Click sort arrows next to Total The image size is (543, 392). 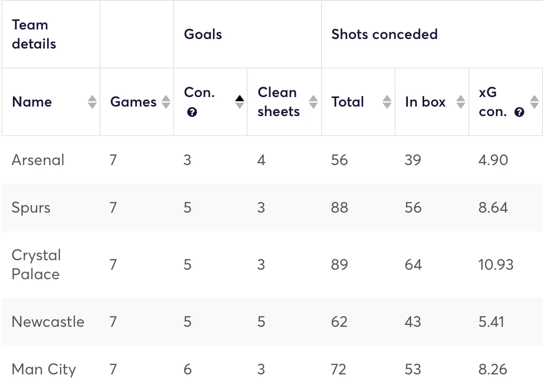(387, 102)
